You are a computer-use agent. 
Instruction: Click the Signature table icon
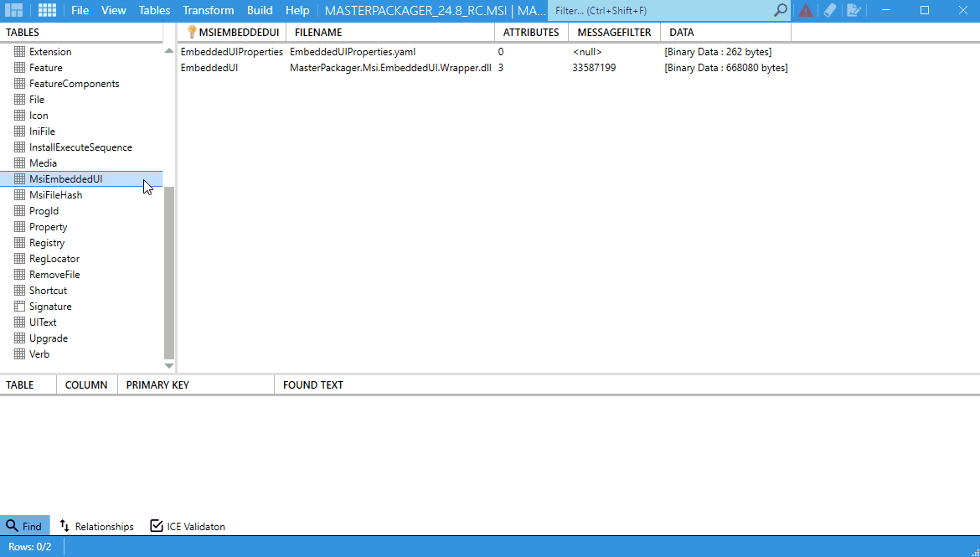click(x=19, y=307)
